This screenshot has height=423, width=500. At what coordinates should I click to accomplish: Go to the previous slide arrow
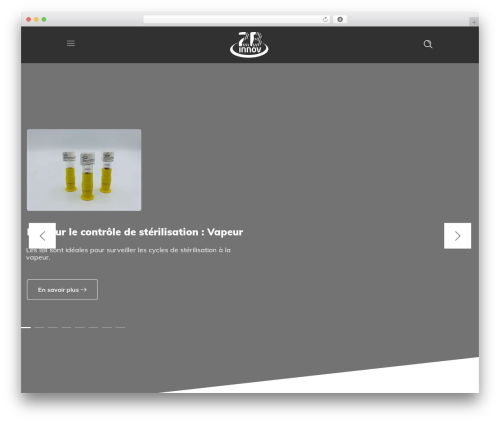[x=42, y=236]
